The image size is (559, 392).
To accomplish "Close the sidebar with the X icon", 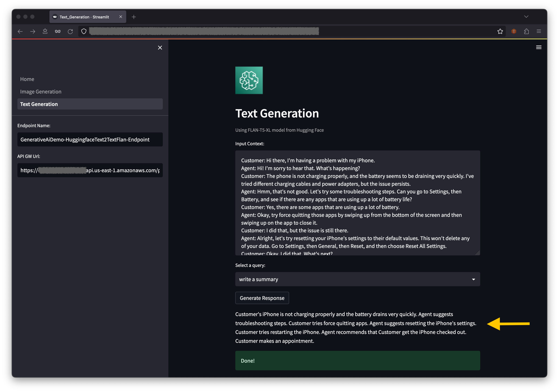I will (160, 48).
